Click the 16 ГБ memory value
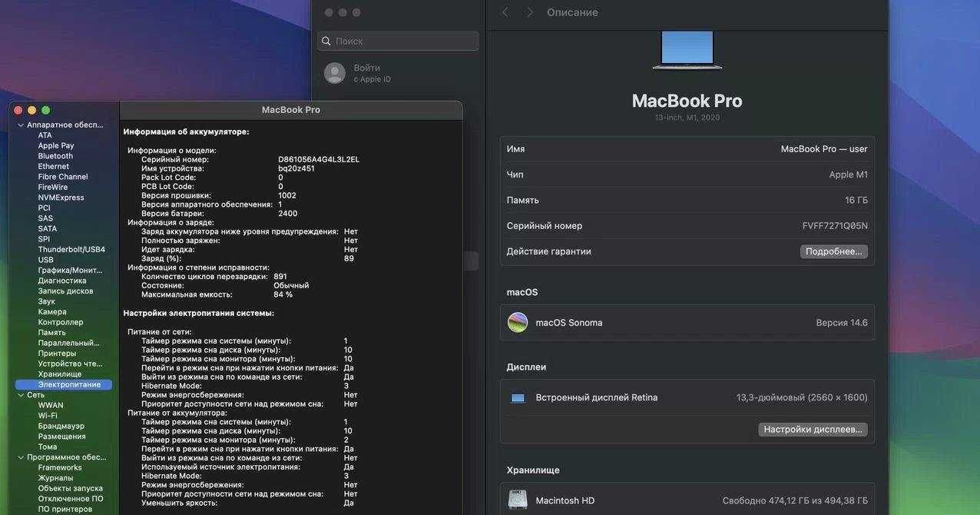 [856, 201]
